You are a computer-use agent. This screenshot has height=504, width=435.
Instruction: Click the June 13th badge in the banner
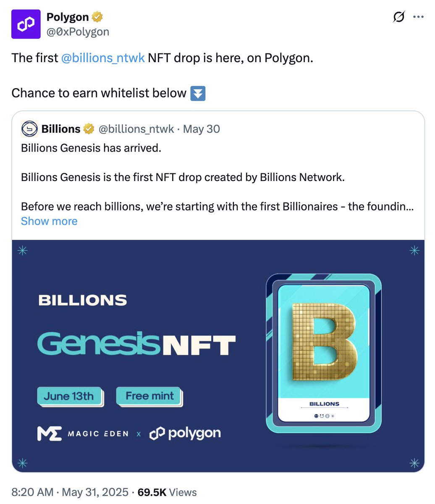click(x=69, y=396)
